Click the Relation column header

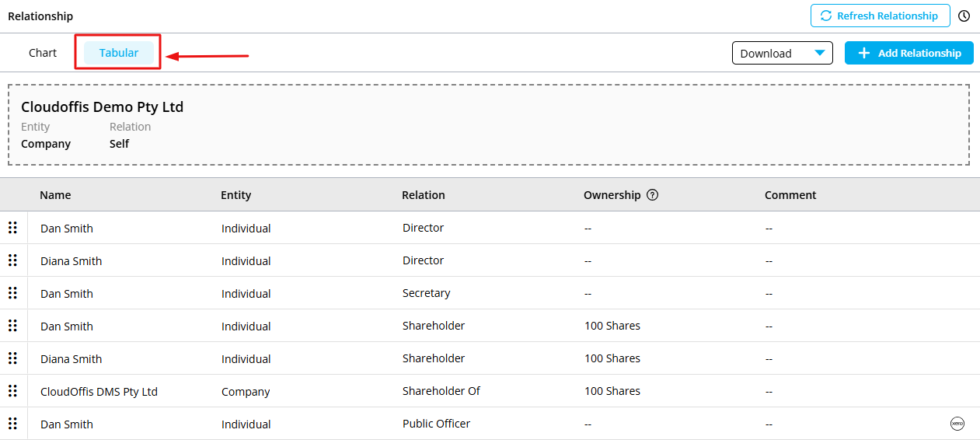424,195
